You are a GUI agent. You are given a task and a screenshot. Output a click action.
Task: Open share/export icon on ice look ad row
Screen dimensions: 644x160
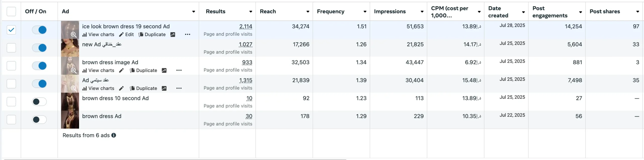[173, 35]
